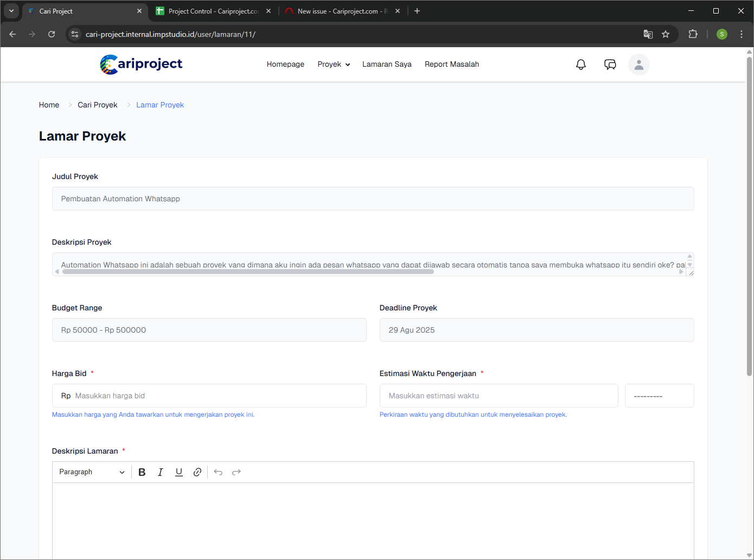Insert a link in editor
This screenshot has width=754, height=560.
(x=197, y=472)
